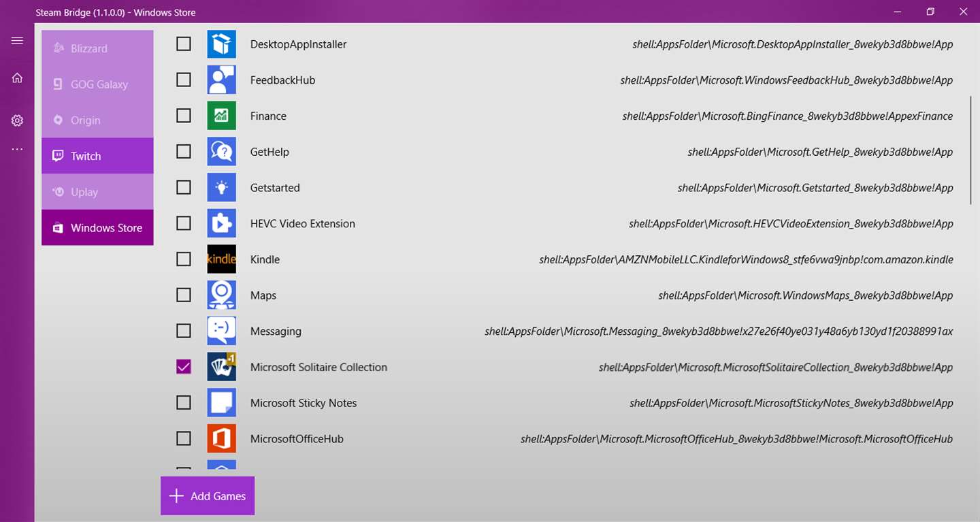The image size is (980, 522).
Task: Click Kindle's shell:AppsFolder path
Action: pos(746,259)
